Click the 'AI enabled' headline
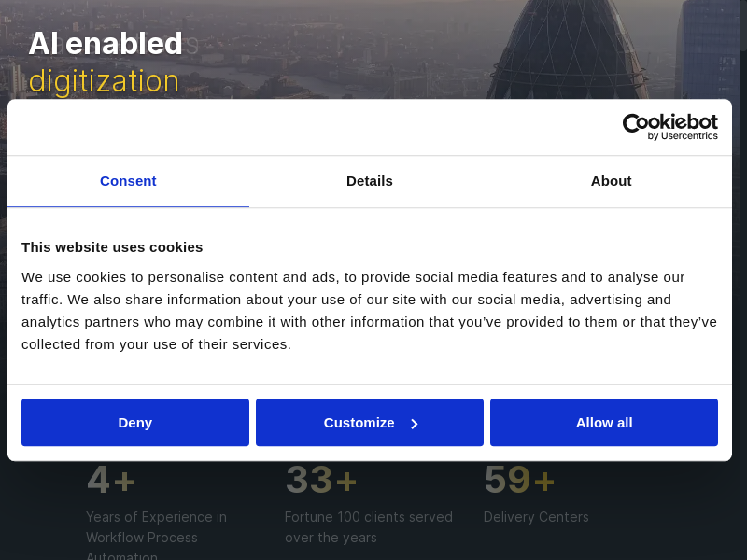 106,44
